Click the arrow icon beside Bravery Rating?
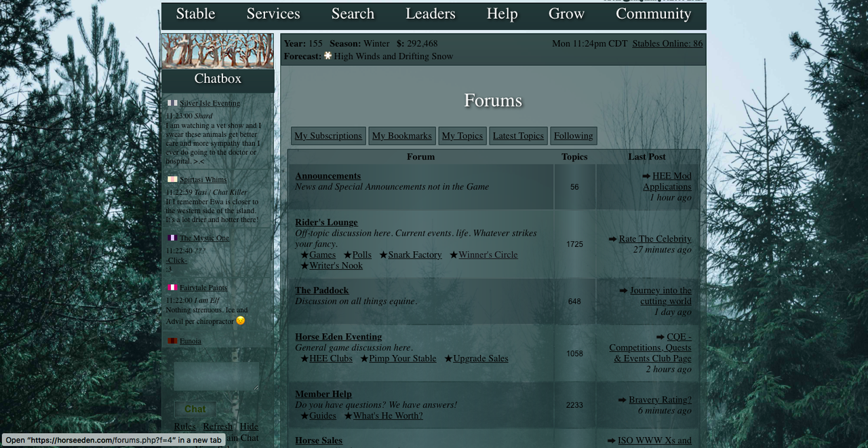The image size is (868, 448). click(x=623, y=400)
